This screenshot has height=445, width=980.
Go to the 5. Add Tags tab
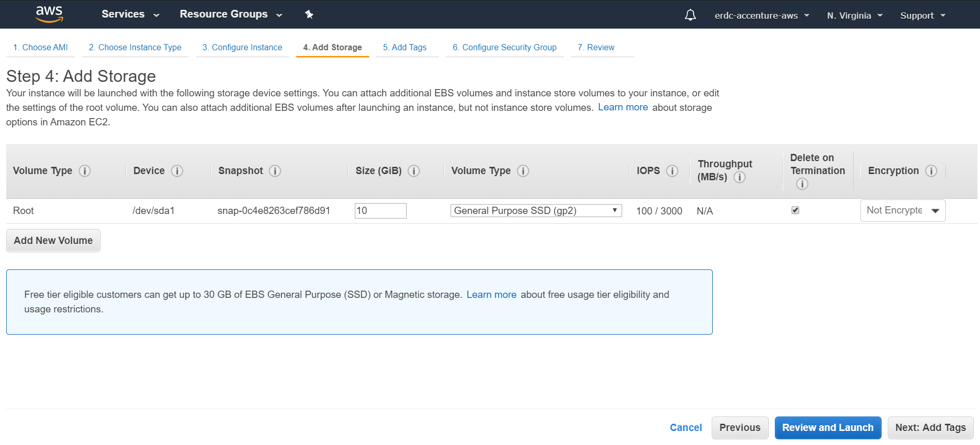405,47
